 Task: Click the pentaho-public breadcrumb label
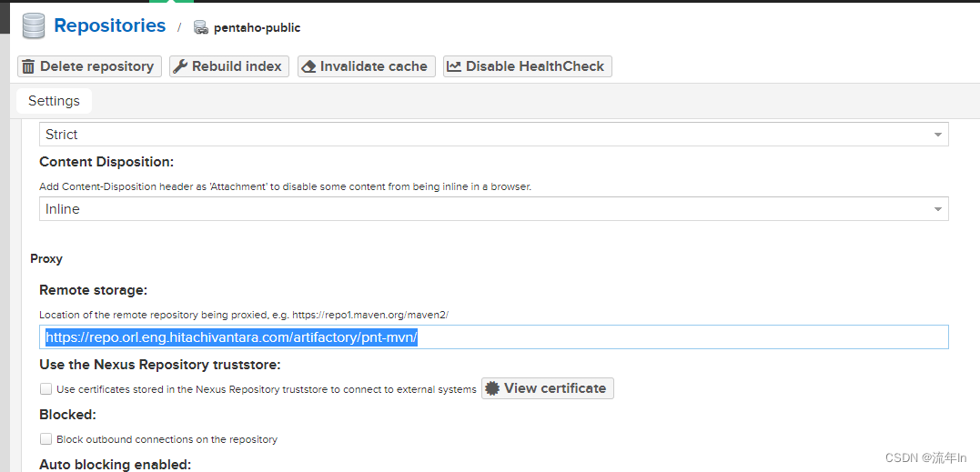(x=257, y=28)
